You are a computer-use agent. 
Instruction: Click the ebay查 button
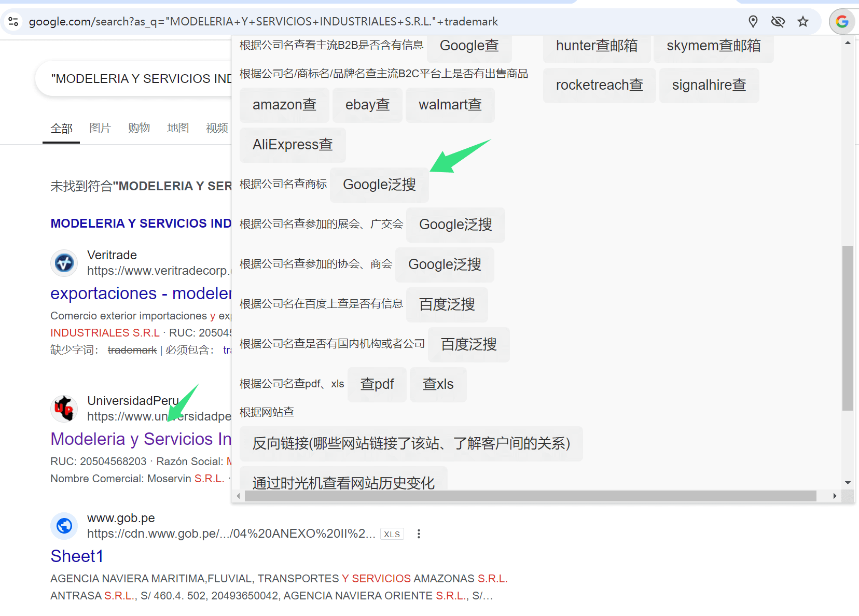pos(367,105)
